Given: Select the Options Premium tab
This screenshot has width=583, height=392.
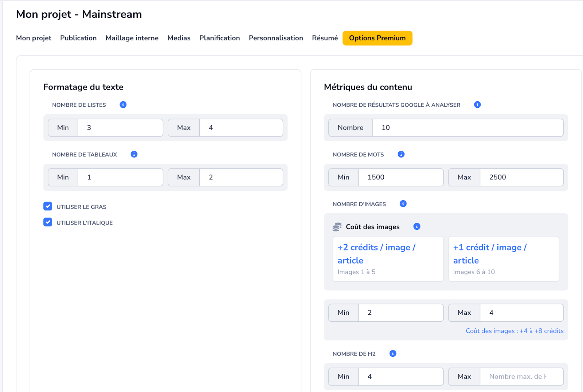Looking at the screenshot, I should (377, 38).
